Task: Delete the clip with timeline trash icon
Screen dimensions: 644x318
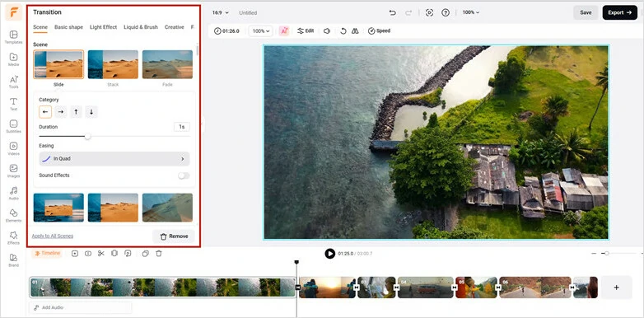Action: (159, 254)
